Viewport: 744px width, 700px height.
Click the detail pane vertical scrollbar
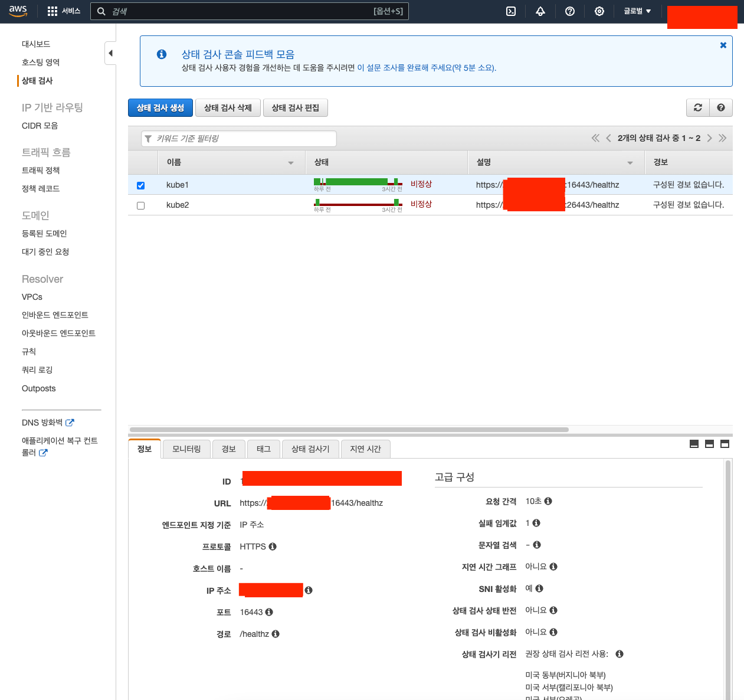click(x=728, y=580)
